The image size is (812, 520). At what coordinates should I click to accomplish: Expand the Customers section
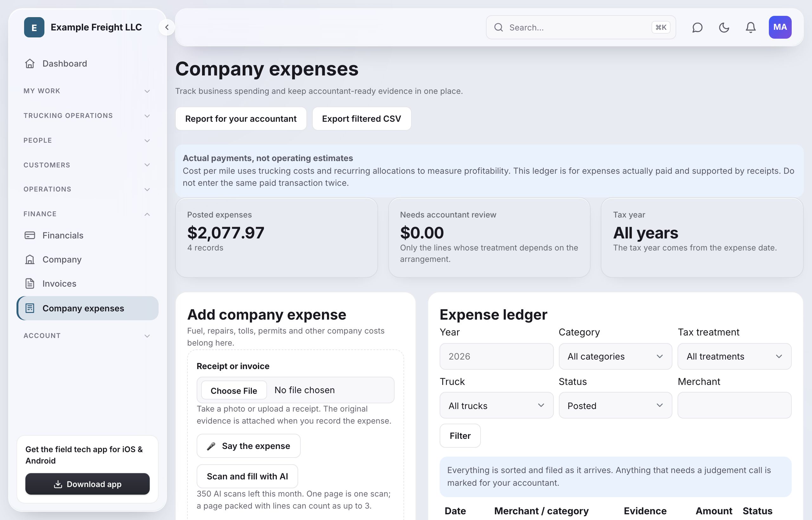tap(87, 165)
